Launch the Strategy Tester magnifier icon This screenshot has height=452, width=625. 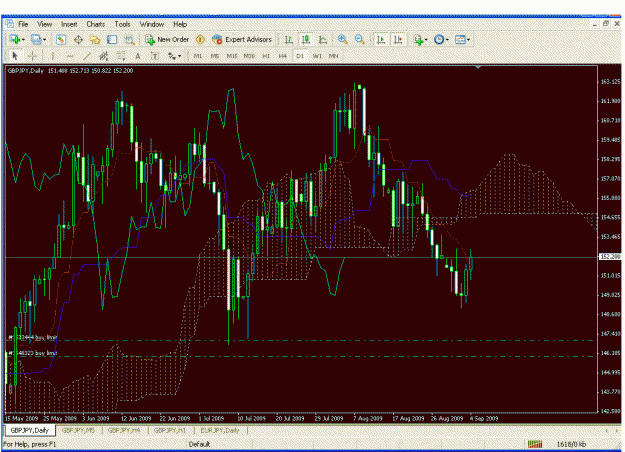[x=129, y=39]
